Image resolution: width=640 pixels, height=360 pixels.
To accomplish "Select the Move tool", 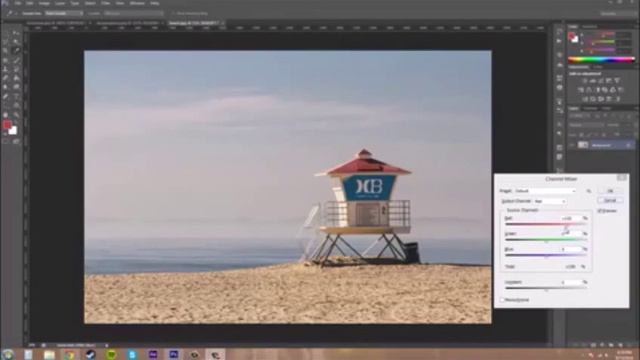I will [x=16, y=33].
